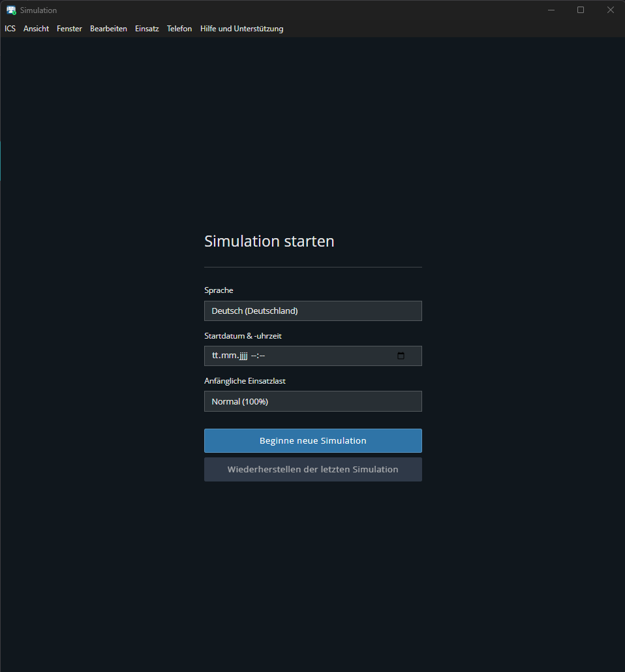This screenshot has width=625, height=672.
Task: Maximize the Simulation window
Action: (x=581, y=10)
